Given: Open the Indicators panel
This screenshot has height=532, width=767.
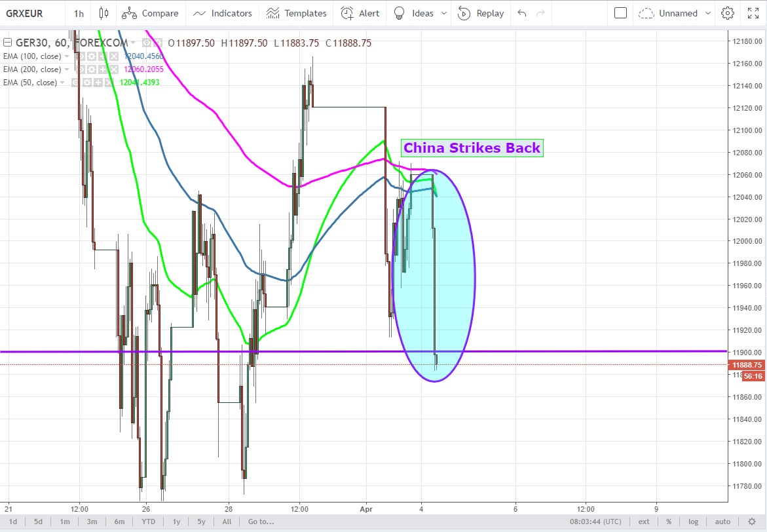Looking at the screenshot, I should [223, 13].
